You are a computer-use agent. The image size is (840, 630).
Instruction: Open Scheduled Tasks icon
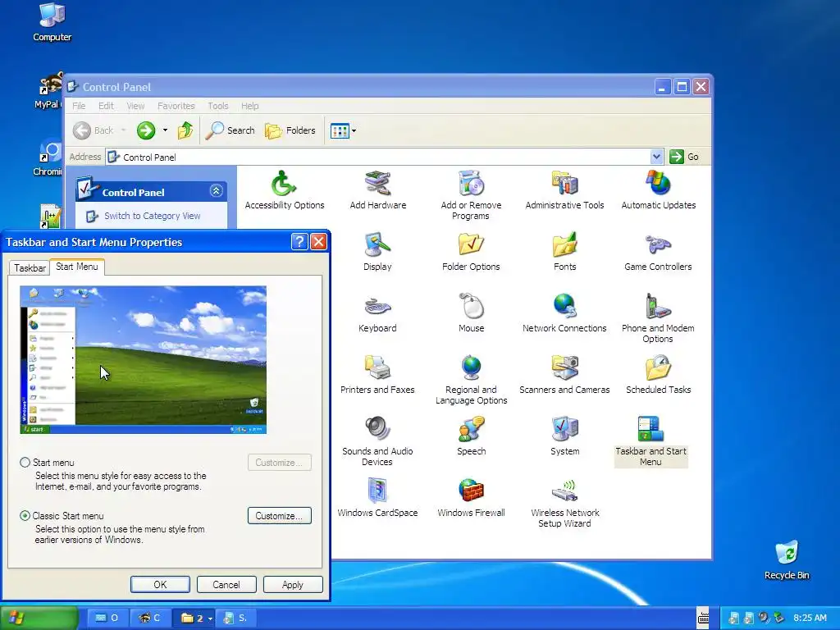pyautogui.click(x=659, y=375)
